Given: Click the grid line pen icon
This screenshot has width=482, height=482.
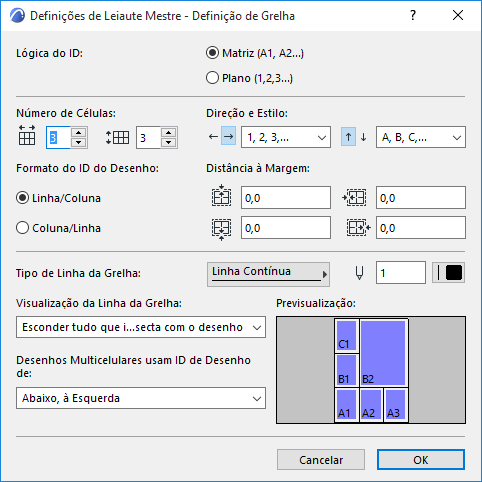Looking at the screenshot, I should point(359,273).
